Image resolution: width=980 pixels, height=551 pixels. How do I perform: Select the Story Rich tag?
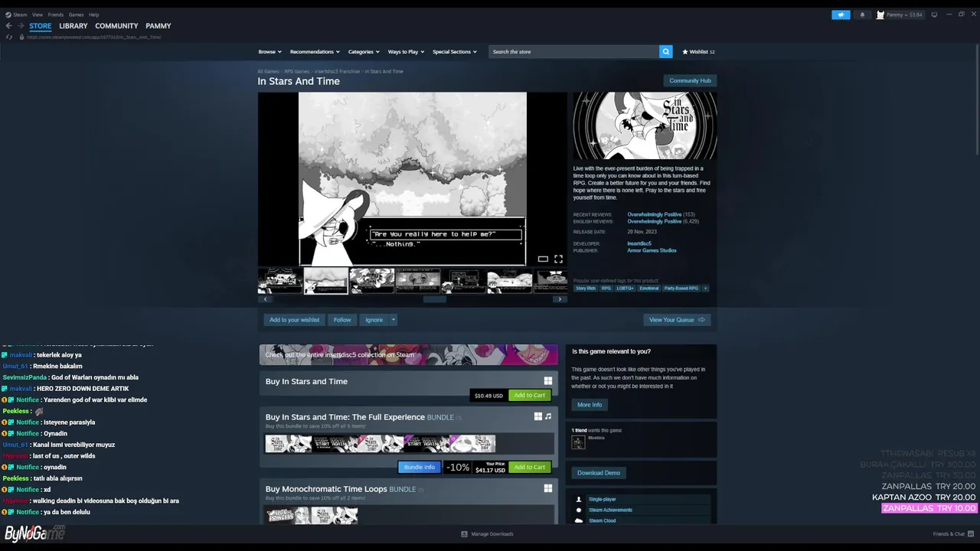[x=586, y=289]
